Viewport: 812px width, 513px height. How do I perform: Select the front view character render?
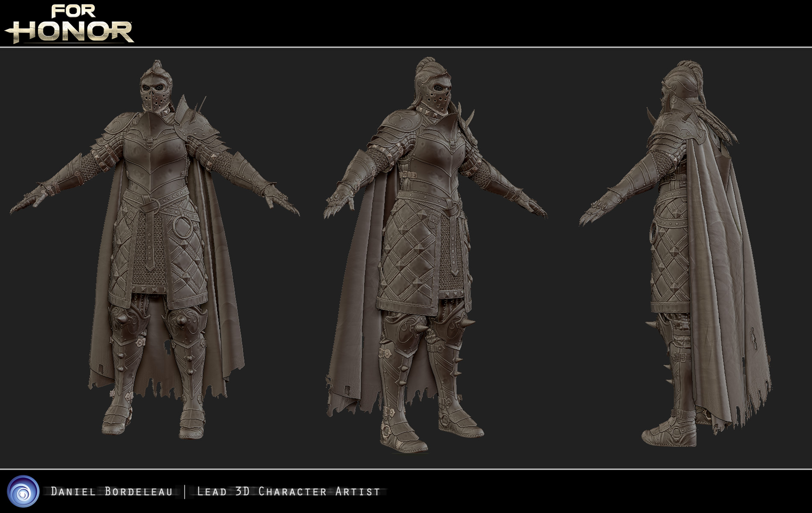(x=155, y=250)
